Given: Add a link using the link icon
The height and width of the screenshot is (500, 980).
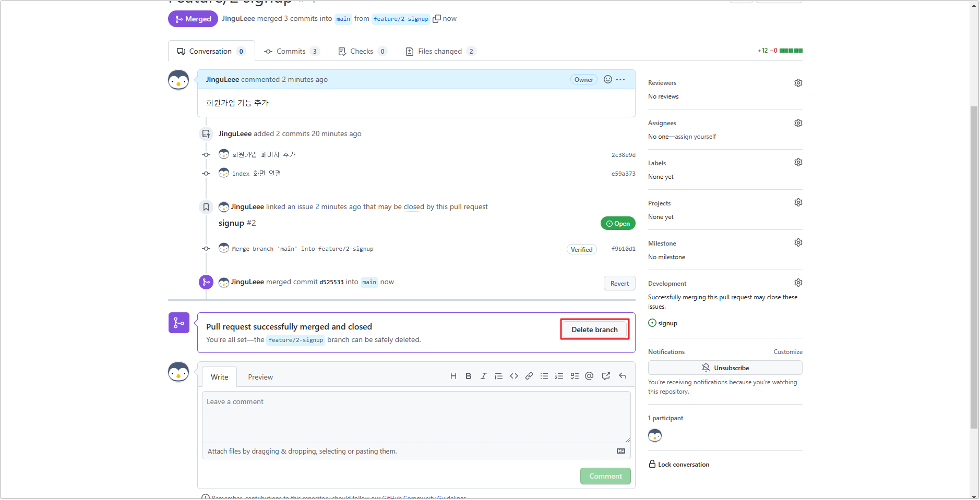Looking at the screenshot, I should tap(529, 376).
